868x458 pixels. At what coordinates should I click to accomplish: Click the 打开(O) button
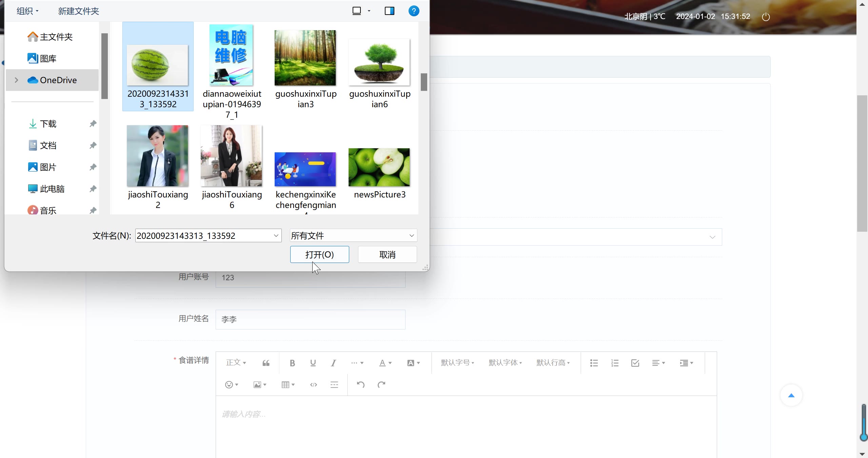coord(319,254)
